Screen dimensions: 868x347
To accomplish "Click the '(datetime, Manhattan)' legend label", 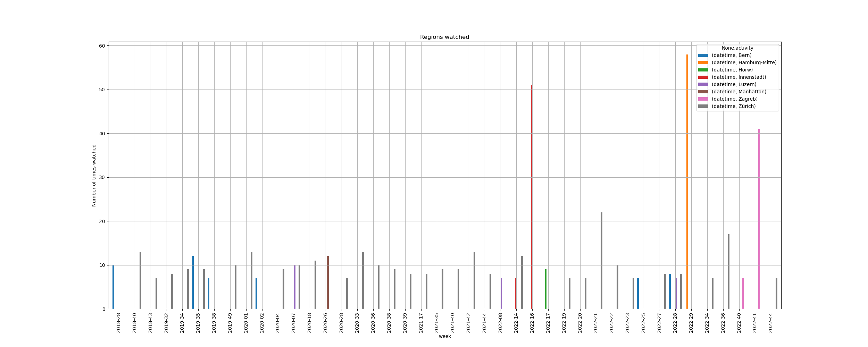I will [739, 92].
